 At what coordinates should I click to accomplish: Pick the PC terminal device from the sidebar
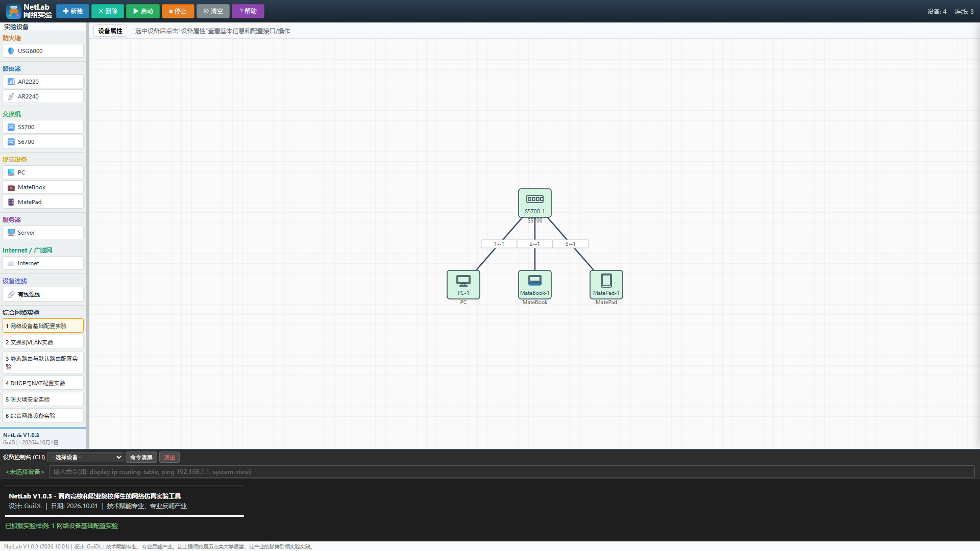click(x=43, y=172)
